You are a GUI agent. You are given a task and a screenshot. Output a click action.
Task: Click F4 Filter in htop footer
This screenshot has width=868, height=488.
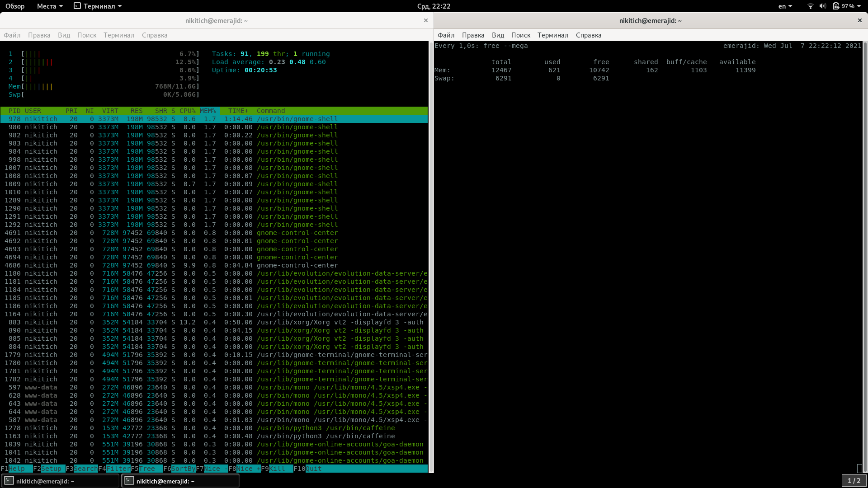tap(114, 469)
